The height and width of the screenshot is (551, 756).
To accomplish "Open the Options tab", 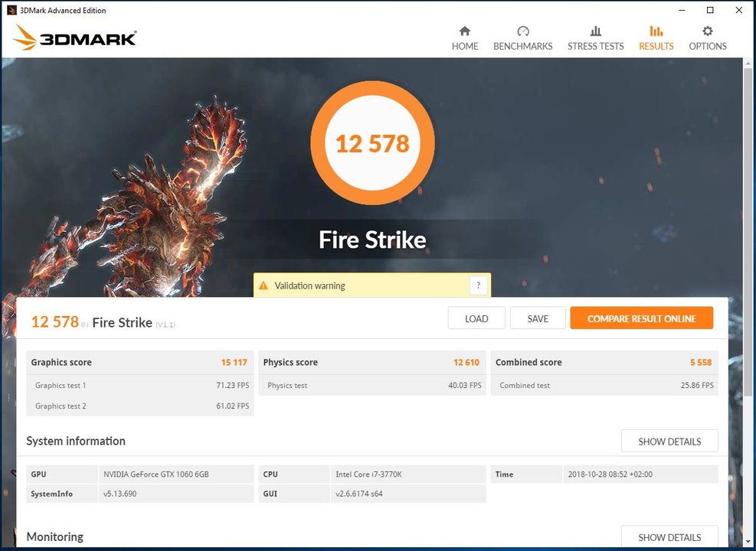I will pyautogui.click(x=707, y=38).
